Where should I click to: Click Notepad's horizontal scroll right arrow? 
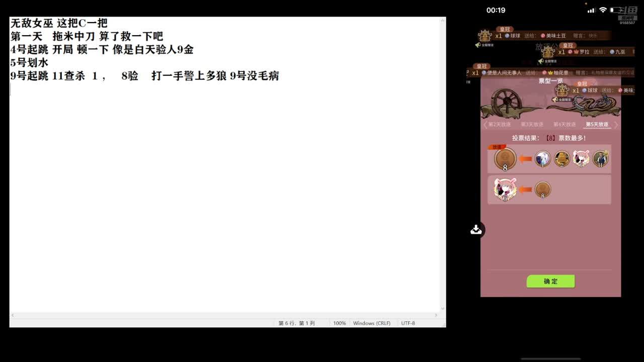pyautogui.click(x=437, y=315)
